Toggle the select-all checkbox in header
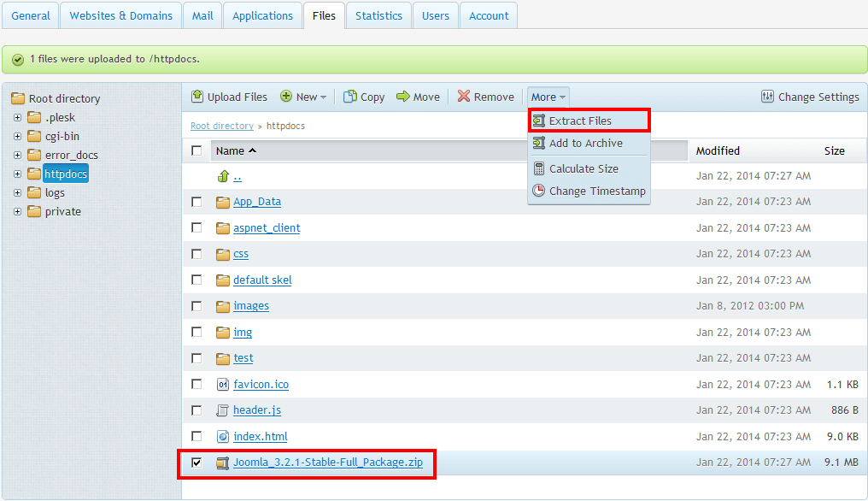 (x=197, y=150)
